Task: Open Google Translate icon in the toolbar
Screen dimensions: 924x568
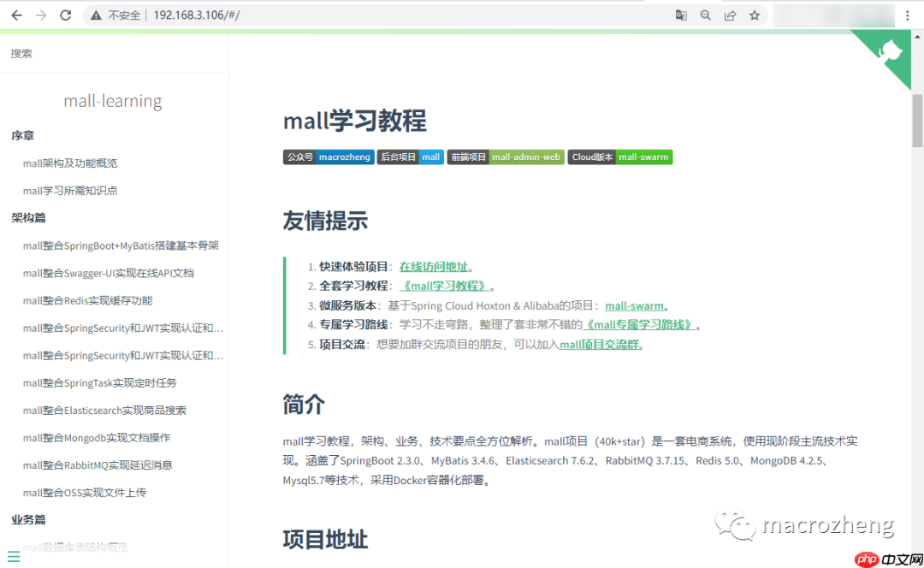Action: (x=680, y=15)
